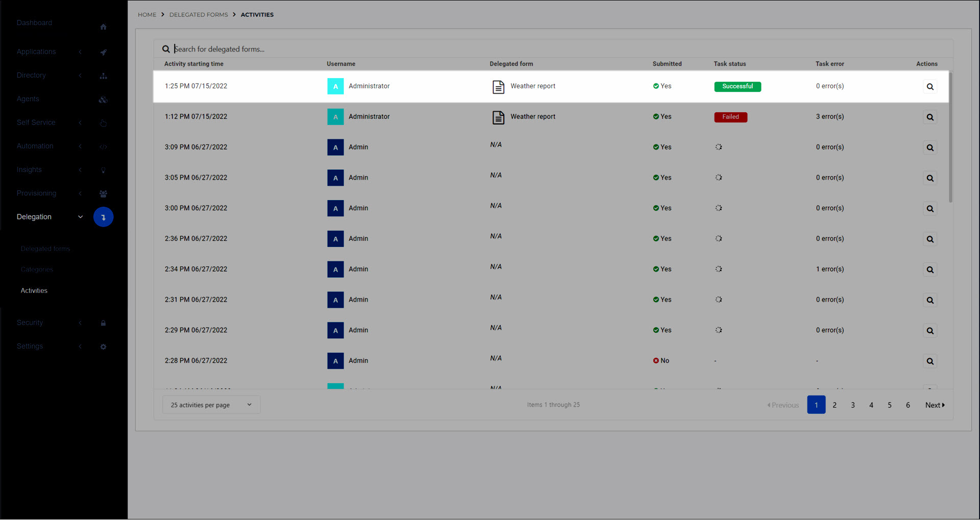Expand the Applications menu chevron

click(80, 52)
